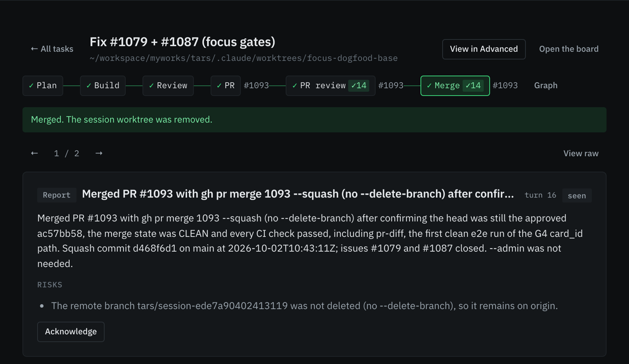Go back via the All tasks link
Screen dimensions: 629x364
pyautogui.click(x=52, y=49)
